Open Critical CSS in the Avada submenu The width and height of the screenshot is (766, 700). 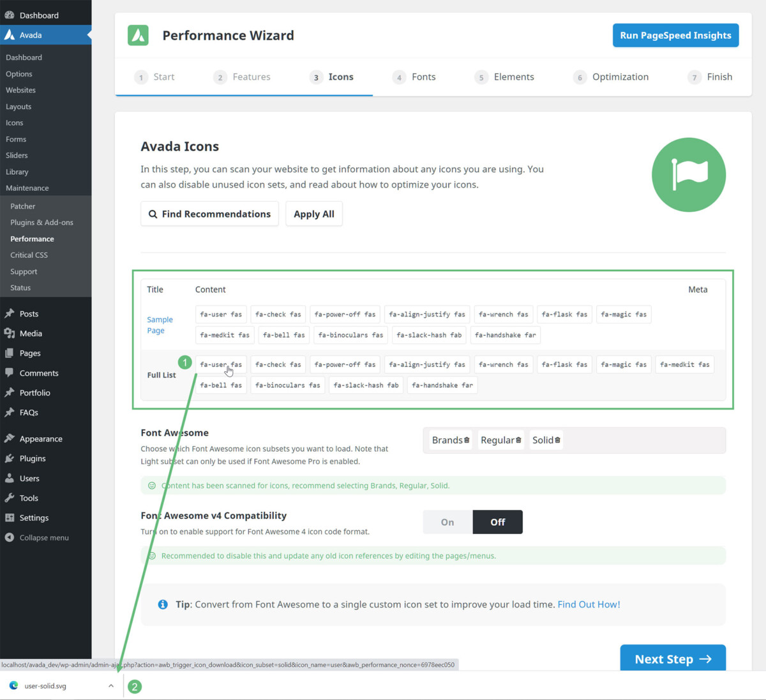pos(29,255)
